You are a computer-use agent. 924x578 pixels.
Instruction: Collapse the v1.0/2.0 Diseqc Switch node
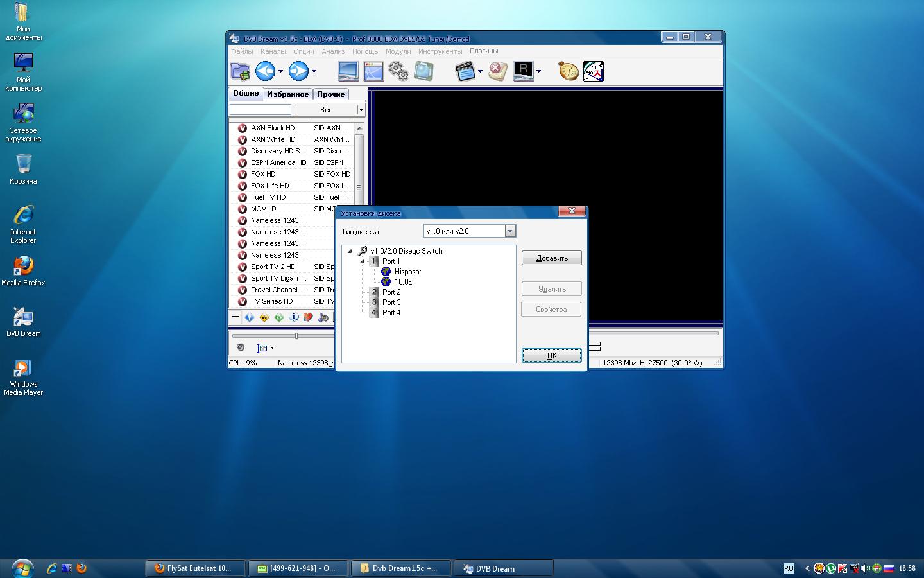[x=350, y=251]
